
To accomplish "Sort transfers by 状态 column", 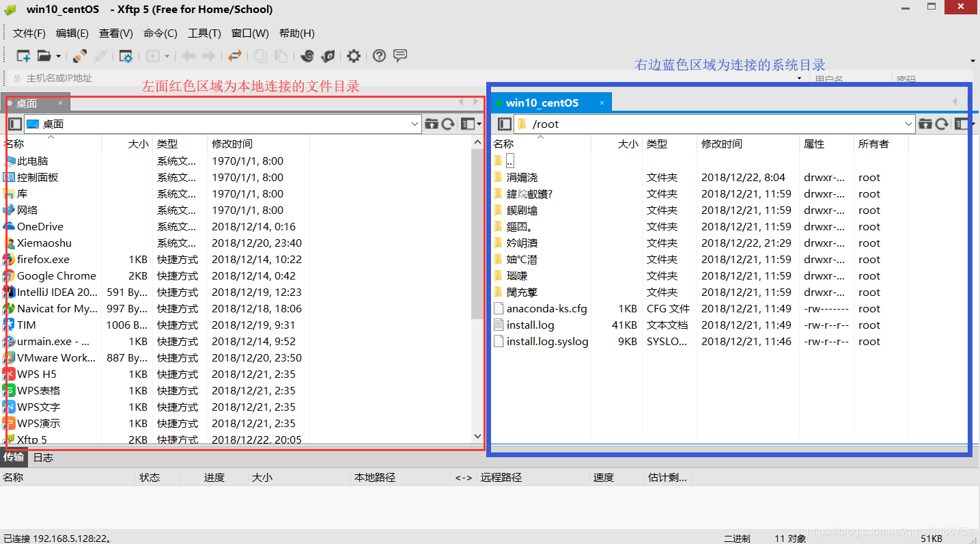I will (150, 478).
